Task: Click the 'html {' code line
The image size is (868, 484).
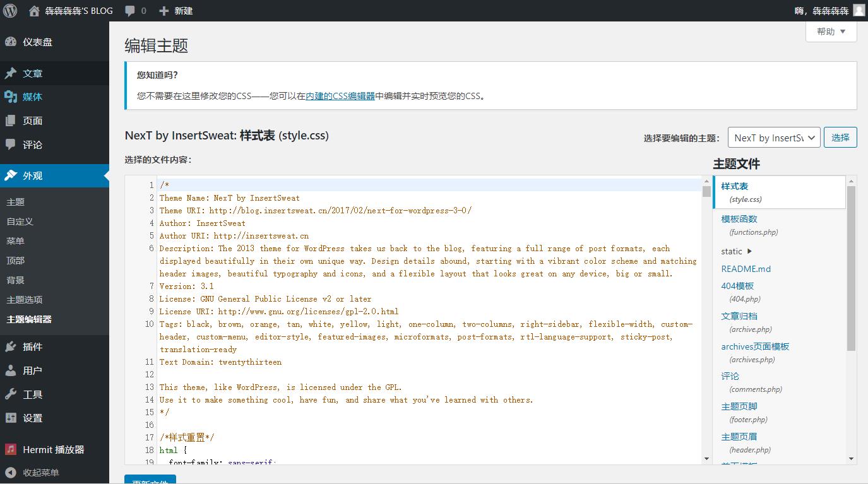Action: coord(174,450)
